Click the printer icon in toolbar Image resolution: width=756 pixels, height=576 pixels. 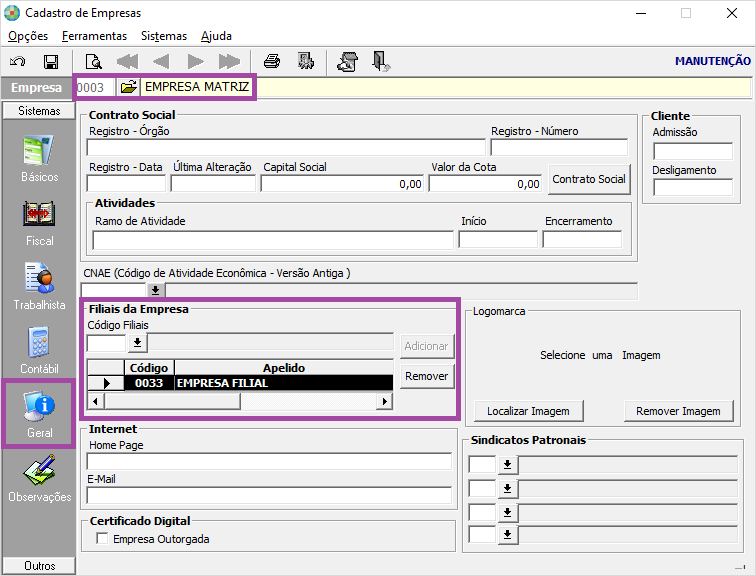pyautogui.click(x=272, y=62)
